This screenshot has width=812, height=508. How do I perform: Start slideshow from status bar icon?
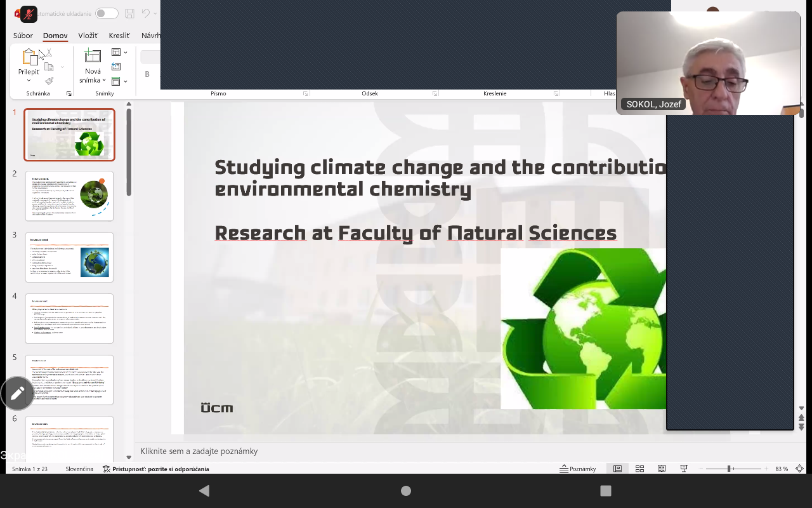click(684, 469)
